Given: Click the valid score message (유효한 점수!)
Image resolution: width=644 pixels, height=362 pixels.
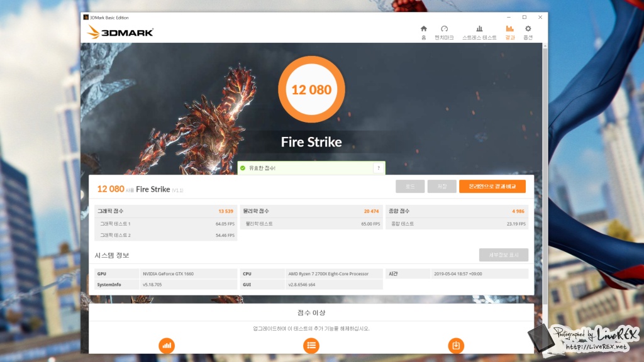Looking at the screenshot, I should (x=262, y=168).
